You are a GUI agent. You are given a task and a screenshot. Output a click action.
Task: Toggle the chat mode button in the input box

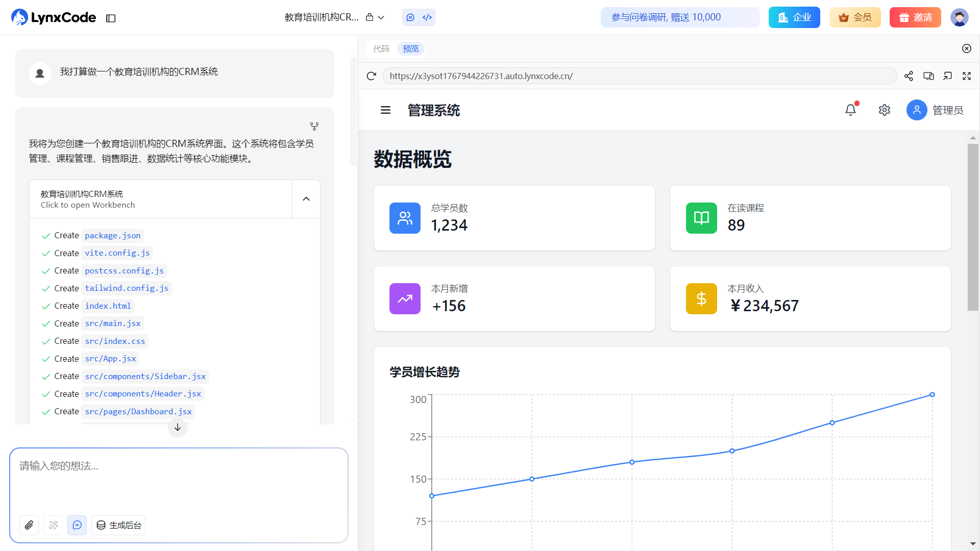77,525
